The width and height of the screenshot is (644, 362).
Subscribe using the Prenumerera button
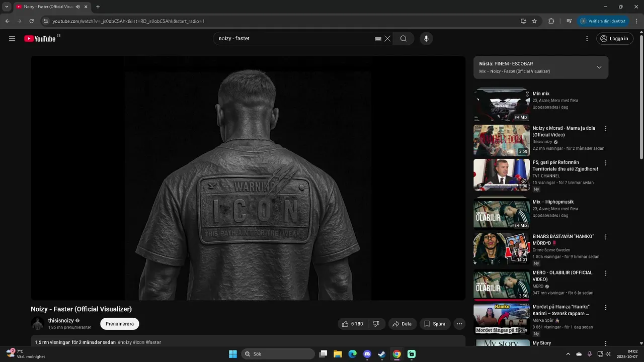pyautogui.click(x=120, y=324)
